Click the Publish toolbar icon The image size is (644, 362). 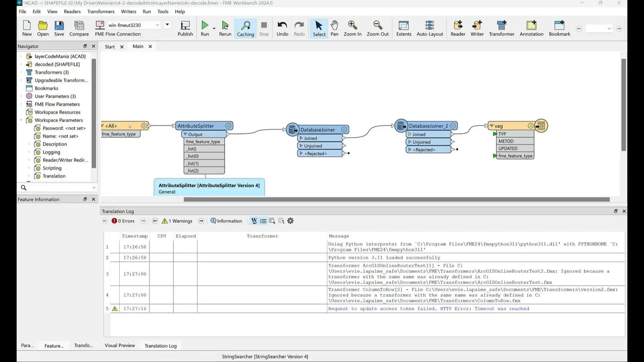[185, 28]
